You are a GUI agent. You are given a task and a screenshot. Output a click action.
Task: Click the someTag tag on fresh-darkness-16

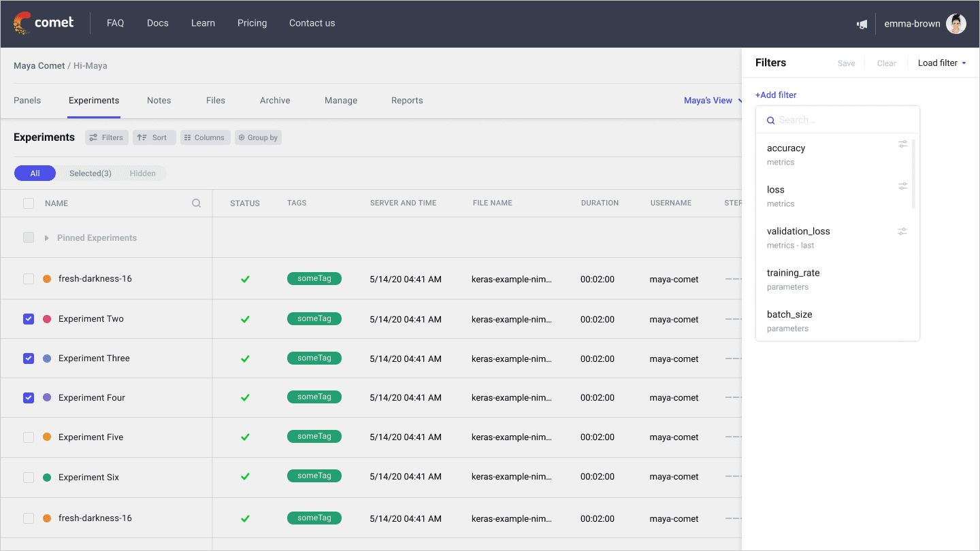[314, 278]
